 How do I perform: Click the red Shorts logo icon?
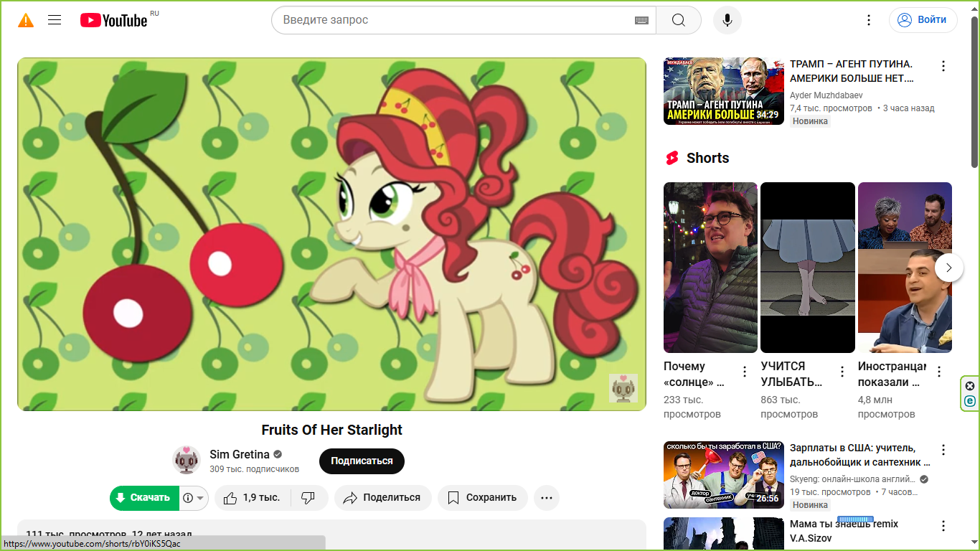click(x=672, y=159)
